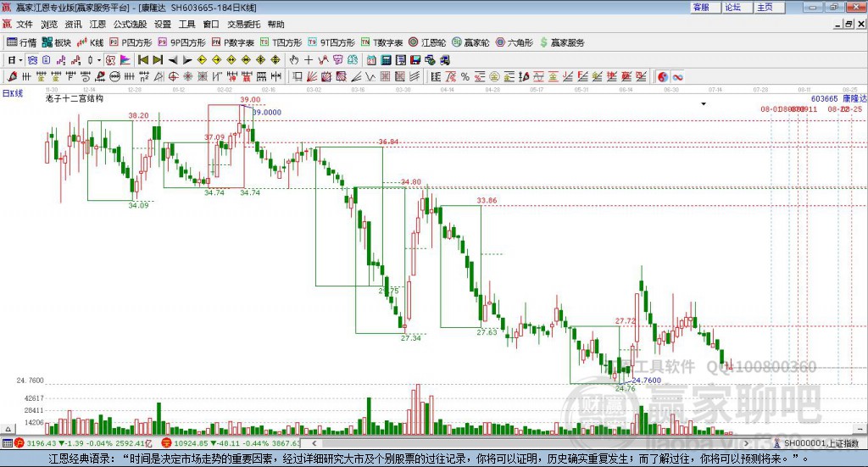Select the zigzag wave line tool
Screen dimensions: 868x467
(370, 76)
